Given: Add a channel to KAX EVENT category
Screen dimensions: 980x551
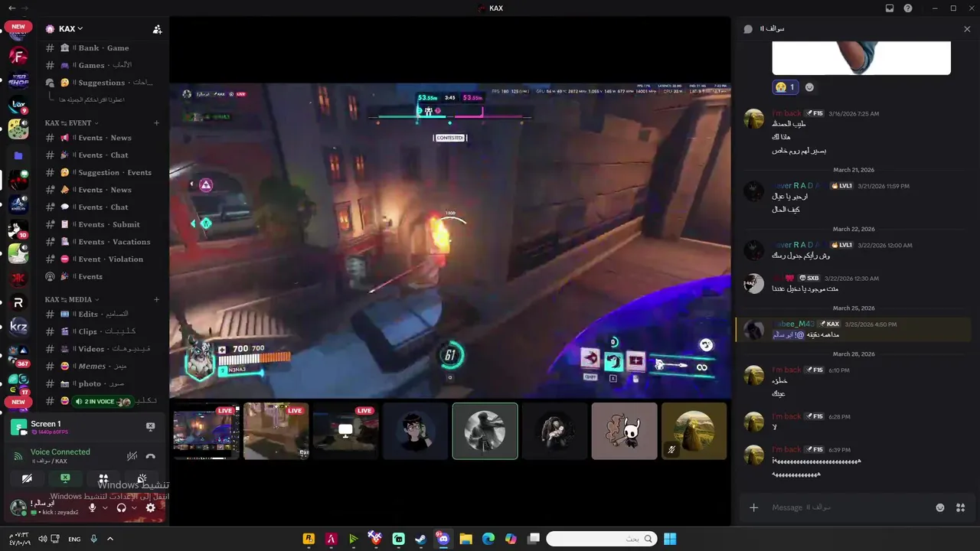Looking at the screenshot, I should click(156, 122).
